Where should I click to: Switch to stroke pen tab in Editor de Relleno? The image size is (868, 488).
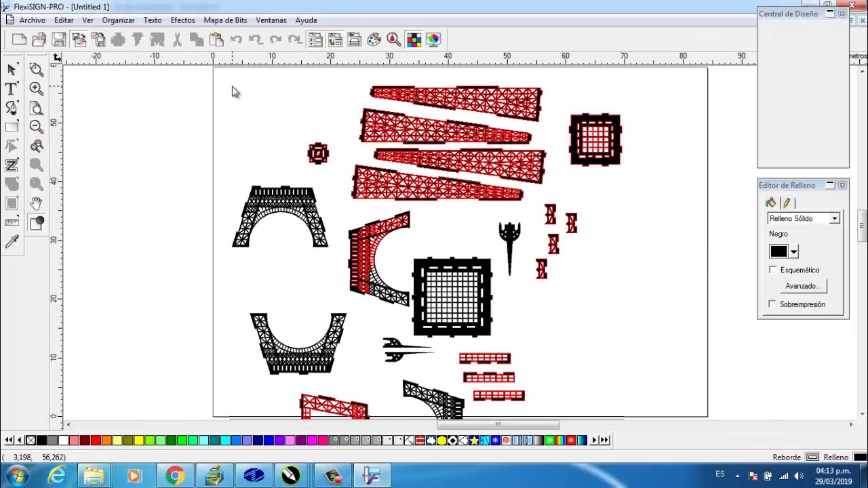coord(787,203)
